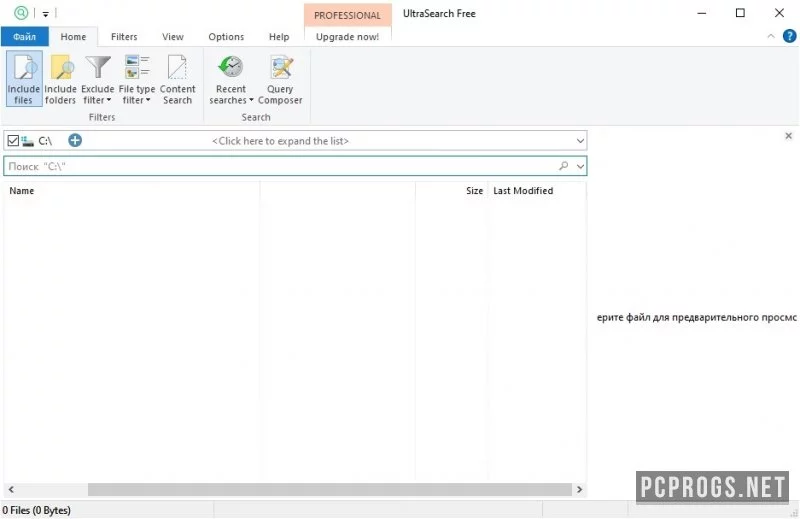800x519 pixels.
Task: Launch the Query Composer
Action: click(280, 79)
